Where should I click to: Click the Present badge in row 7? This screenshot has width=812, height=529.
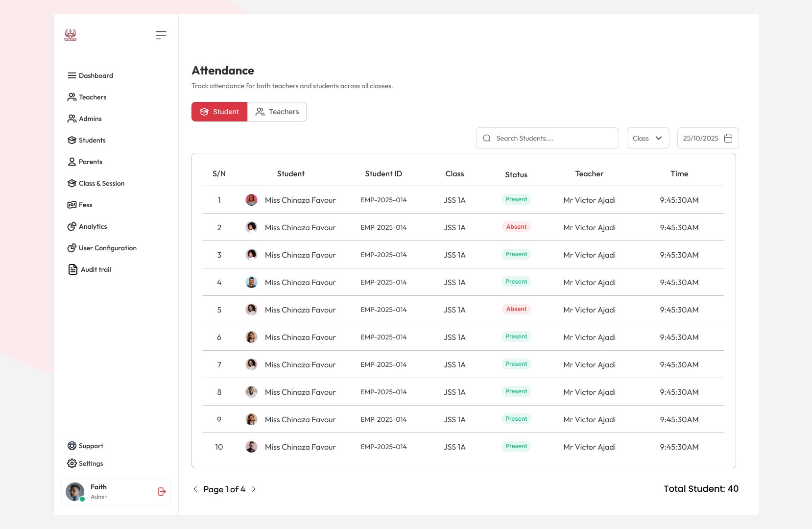(x=516, y=364)
